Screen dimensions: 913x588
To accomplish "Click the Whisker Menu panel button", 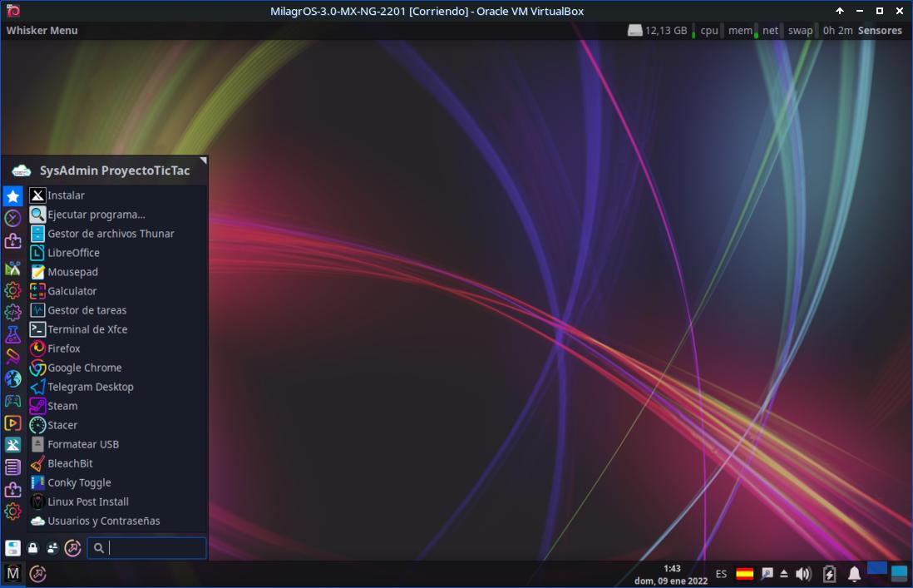I will 42,31.
